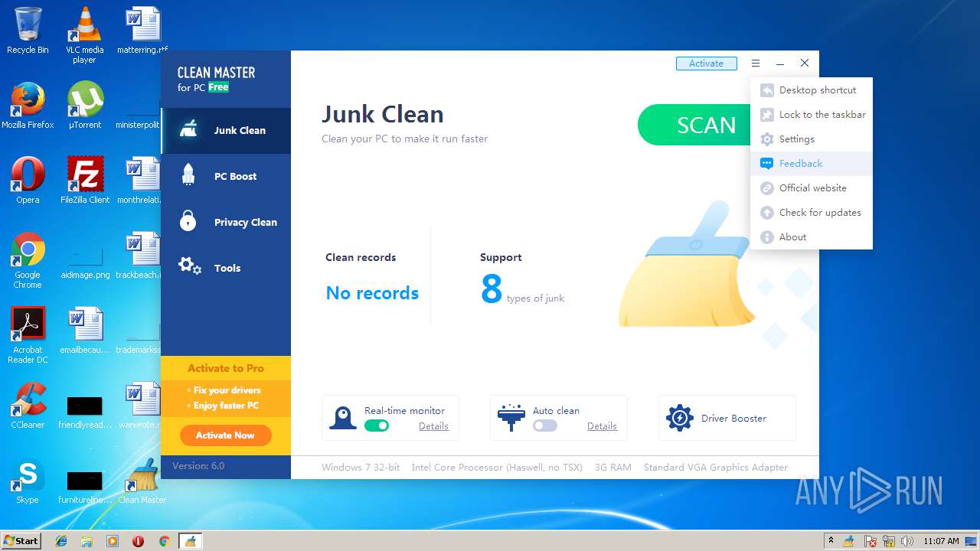Select the CCleaner desktop icon
Image resolution: width=980 pixels, height=551 pixels.
tap(28, 406)
